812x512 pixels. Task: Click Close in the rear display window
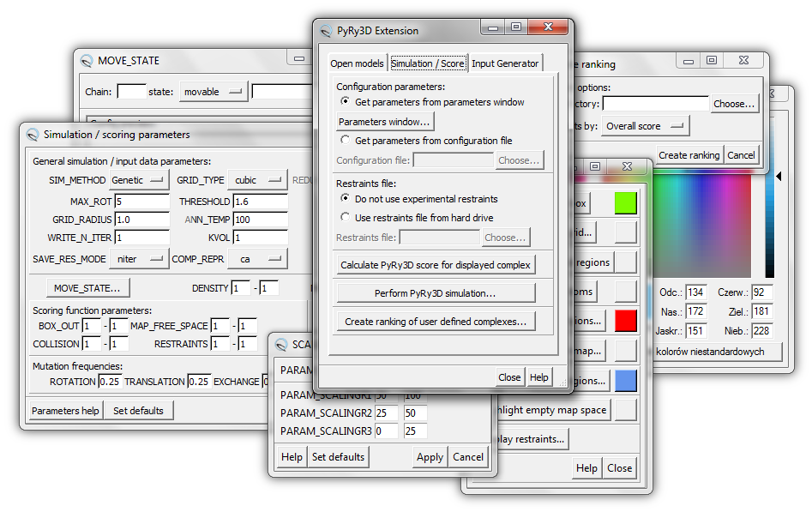(619, 468)
